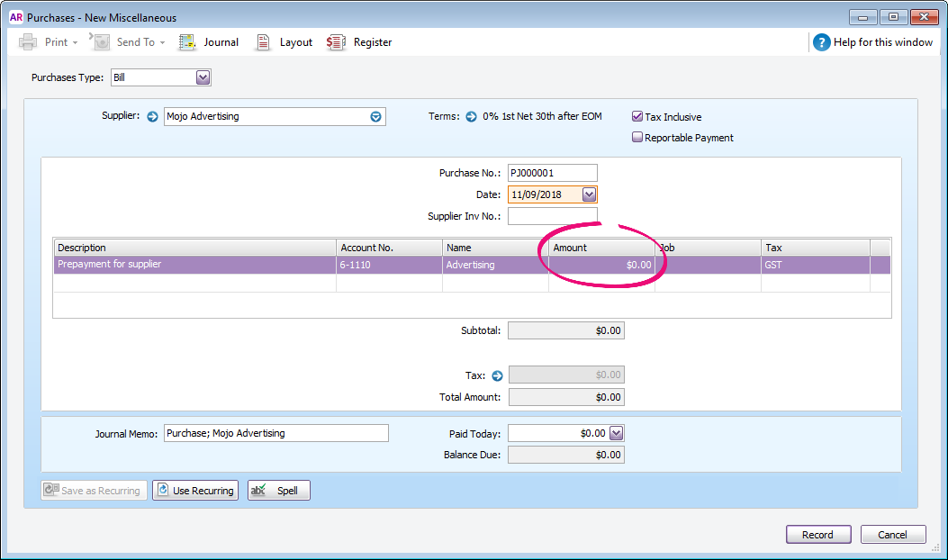Click the Use Recurring button

coord(194,490)
